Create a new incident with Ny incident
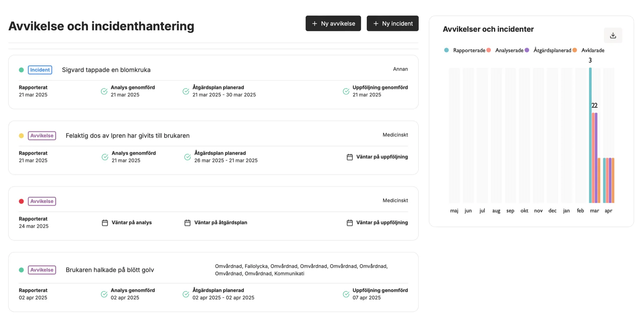 pyautogui.click(x=392, y=24)
